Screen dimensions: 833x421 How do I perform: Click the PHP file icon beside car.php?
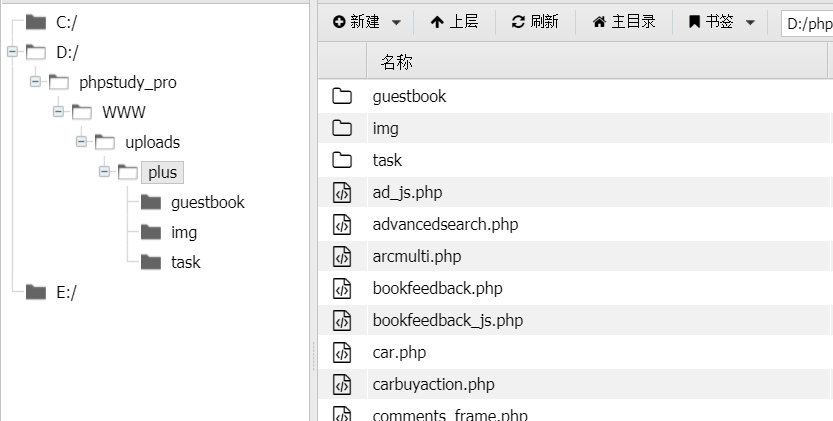[342, 352]
